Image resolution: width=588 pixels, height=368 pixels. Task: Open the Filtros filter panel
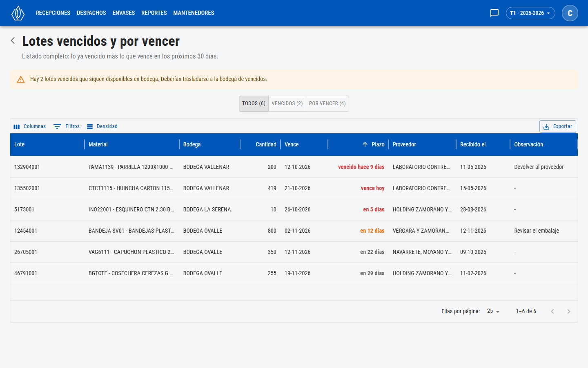(67, 126)
